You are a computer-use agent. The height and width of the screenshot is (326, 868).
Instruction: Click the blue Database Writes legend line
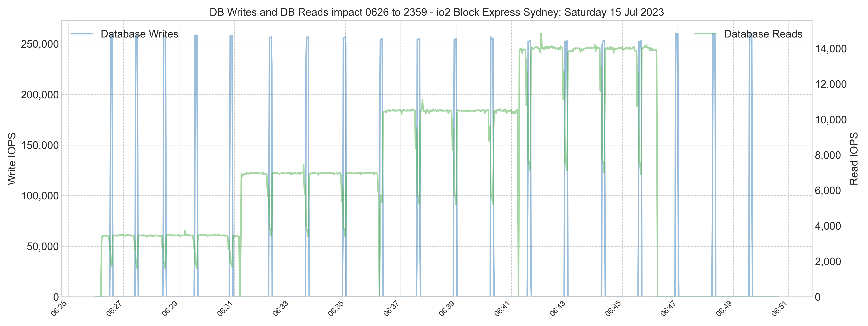pos(82,34)
